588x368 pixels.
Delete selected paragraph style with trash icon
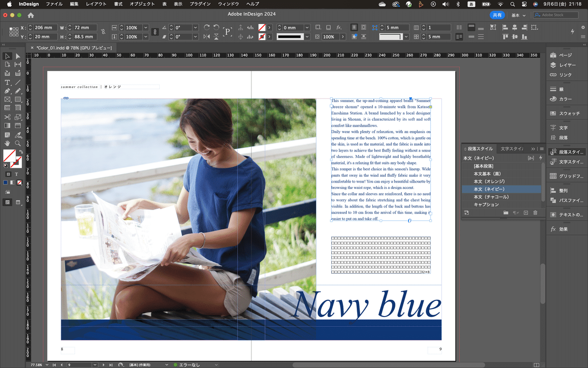(535, 212)
